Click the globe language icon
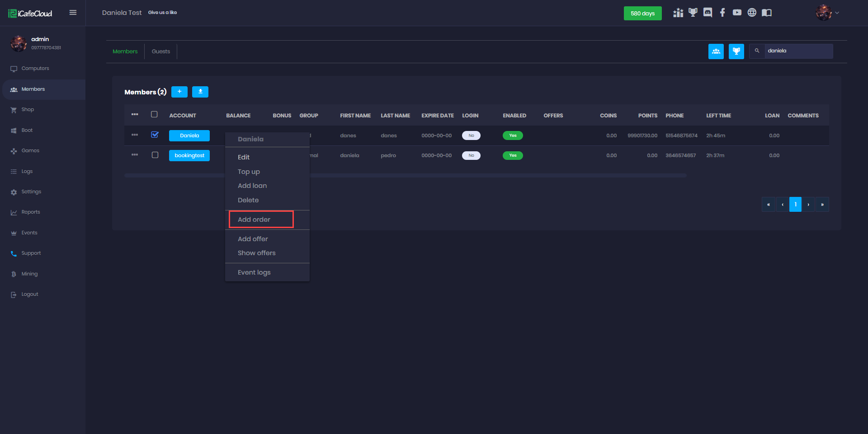 coord(752,13)
